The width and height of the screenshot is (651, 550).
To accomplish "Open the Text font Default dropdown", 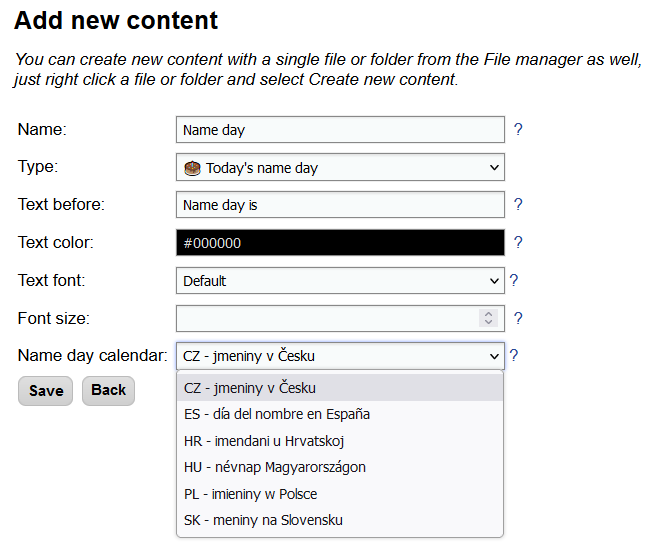I will [340, 281].
